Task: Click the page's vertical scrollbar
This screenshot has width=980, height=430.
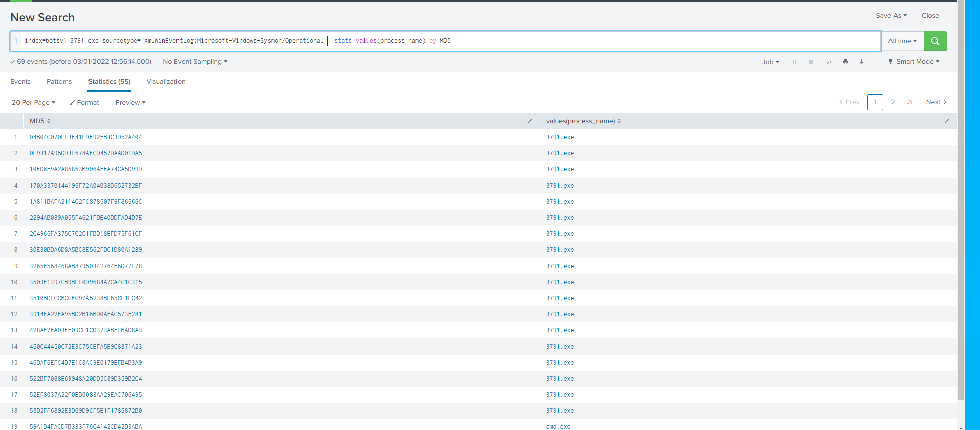Action: point(961,201)
